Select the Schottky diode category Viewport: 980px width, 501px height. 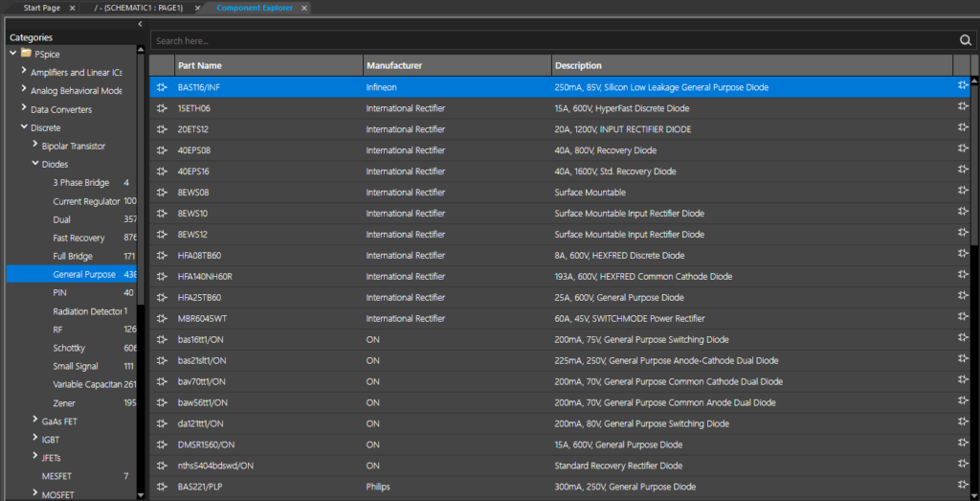(x=69, y=348)
